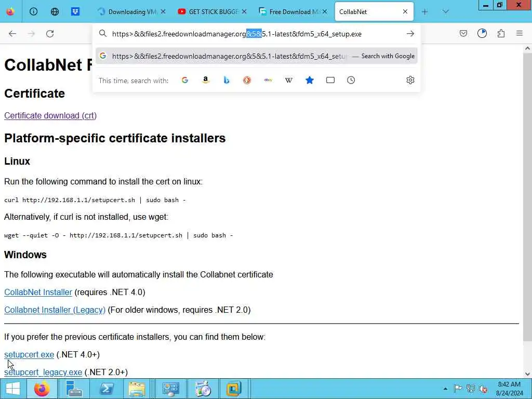Click the scrollbar up arrow
532x399 pixels.
[x=527, y=48]
